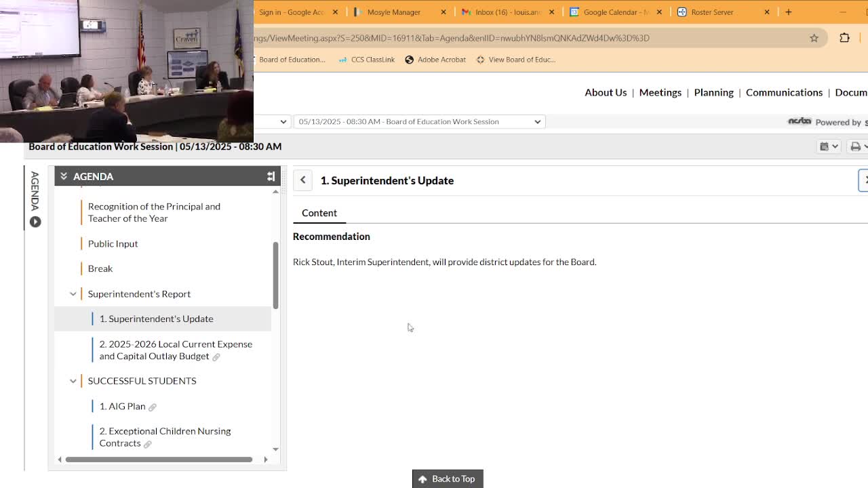Viewport: 868px width, 488px height.
Task: Collapse all with AGENDA header double chevron
Action: point(64,176)
